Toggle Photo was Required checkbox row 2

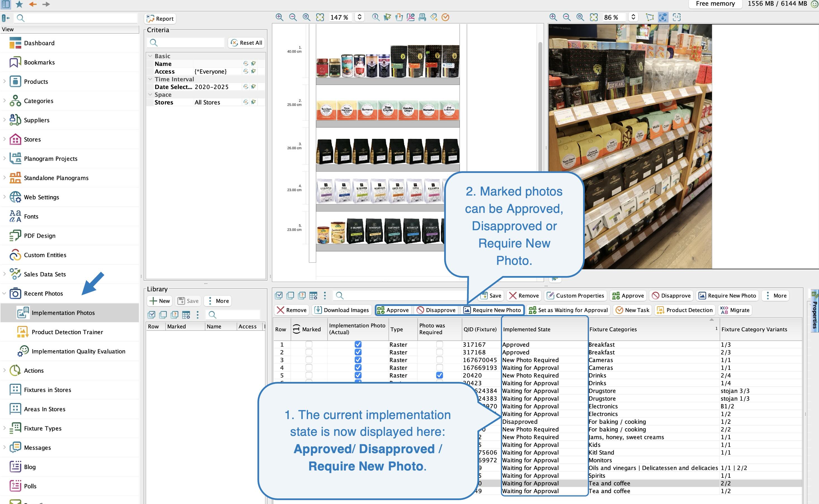click(x=439, y=352)
